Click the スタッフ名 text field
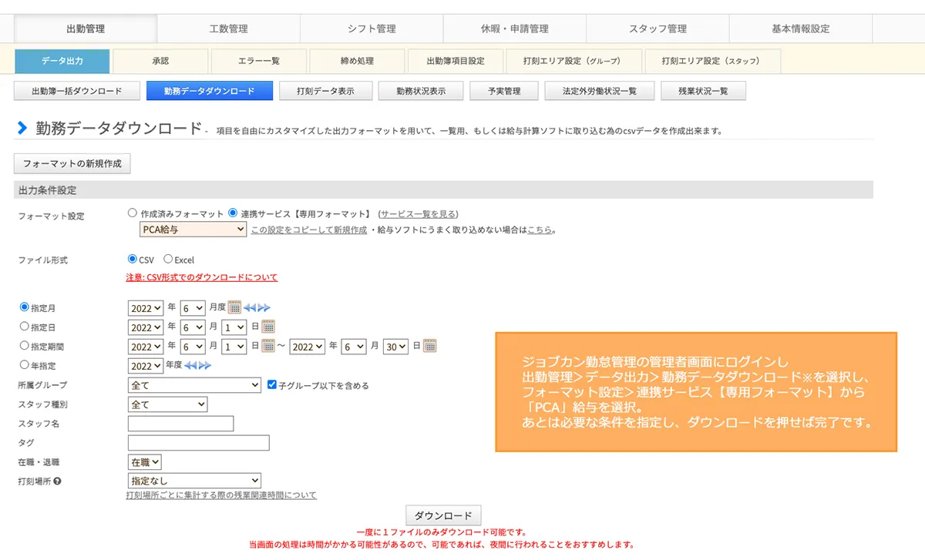Screen dimensions: 925x560 [180, 424]
